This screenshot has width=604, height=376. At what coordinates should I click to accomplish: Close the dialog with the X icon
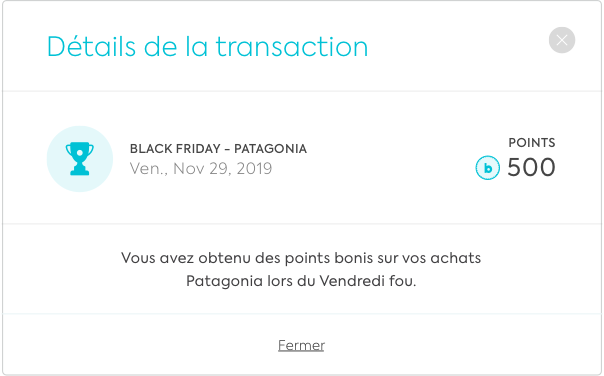point(562,40)
